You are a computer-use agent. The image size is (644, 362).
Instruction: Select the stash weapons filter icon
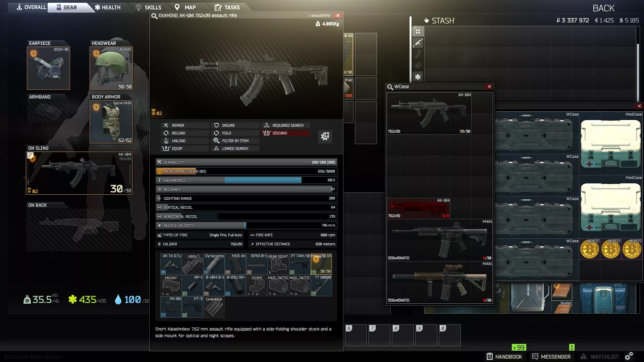(418, 43)
